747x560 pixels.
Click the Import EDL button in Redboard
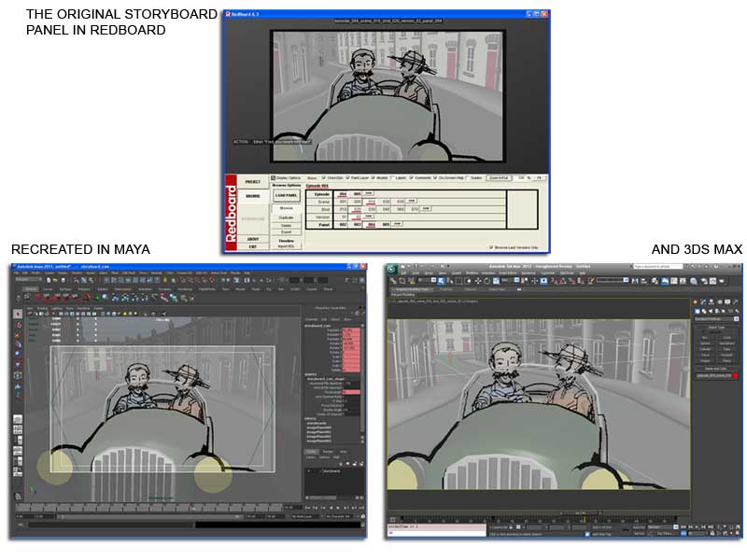point(286,246)
